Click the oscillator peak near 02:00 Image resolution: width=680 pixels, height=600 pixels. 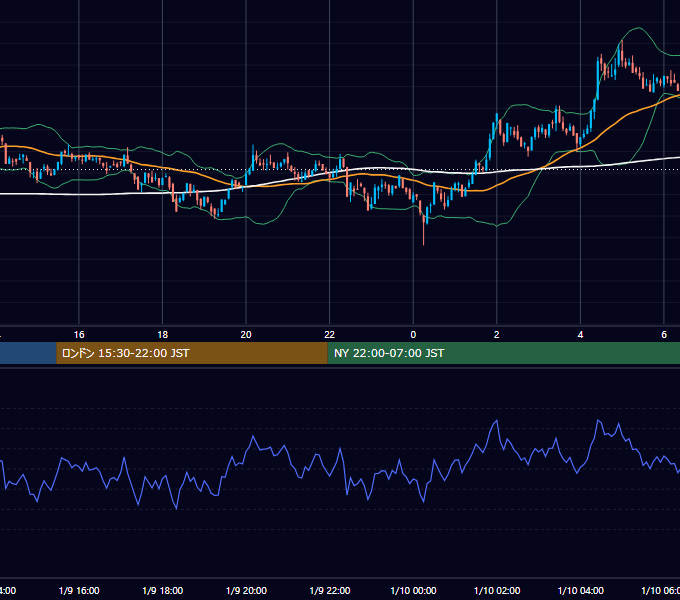497,421
